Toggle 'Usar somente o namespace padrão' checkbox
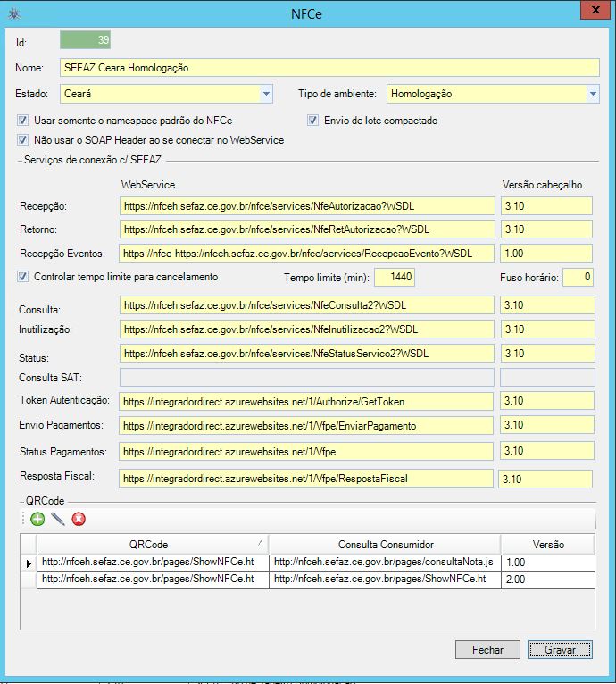Image resolution: width=616 pixels, height=684 pixels. (22, 121)
